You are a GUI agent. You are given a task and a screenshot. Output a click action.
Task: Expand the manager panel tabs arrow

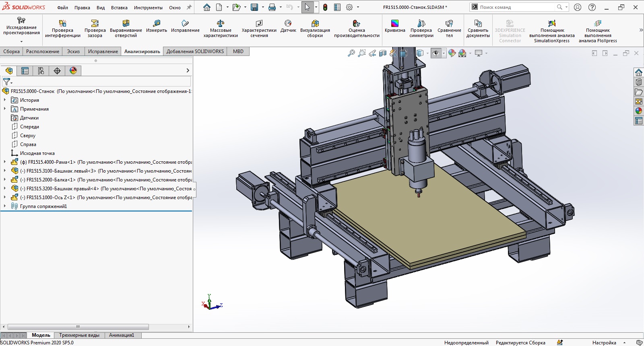click(188, 71)
